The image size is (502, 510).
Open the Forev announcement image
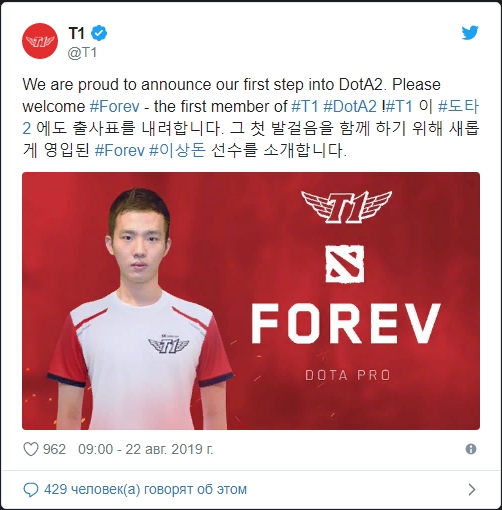pos(251,301)
